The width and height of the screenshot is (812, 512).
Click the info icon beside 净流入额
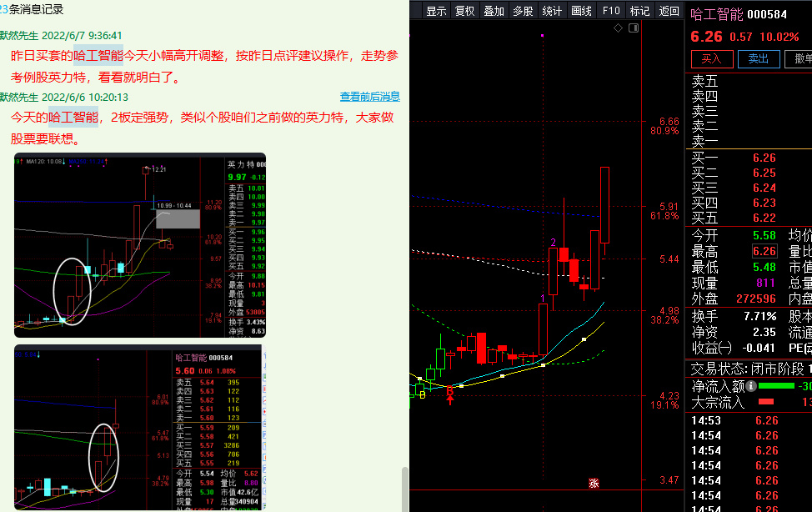pos(751,385)
